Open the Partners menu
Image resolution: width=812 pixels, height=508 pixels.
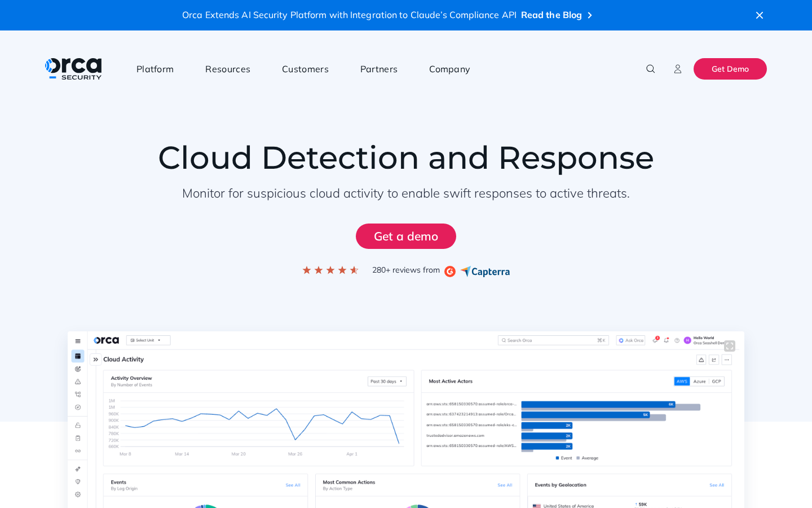tap(379, 69)
